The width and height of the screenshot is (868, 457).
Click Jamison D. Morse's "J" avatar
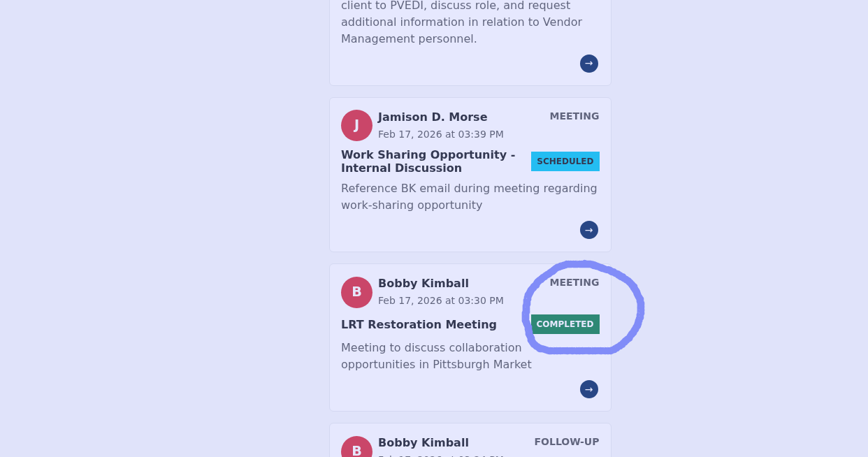pyautogui.click(x=356, y=125)
